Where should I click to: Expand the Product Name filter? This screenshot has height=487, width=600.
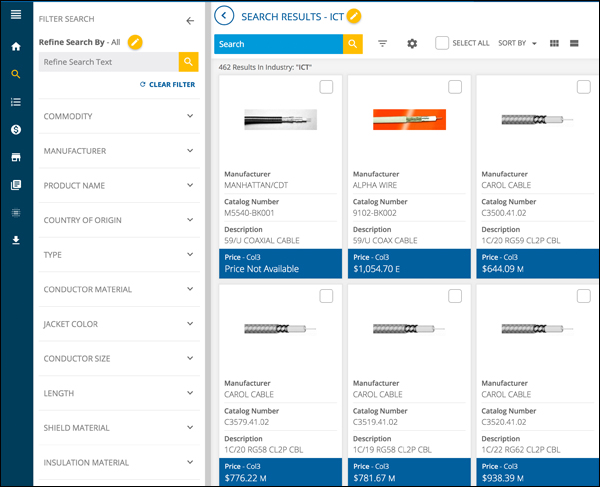(x=119, y=186)
